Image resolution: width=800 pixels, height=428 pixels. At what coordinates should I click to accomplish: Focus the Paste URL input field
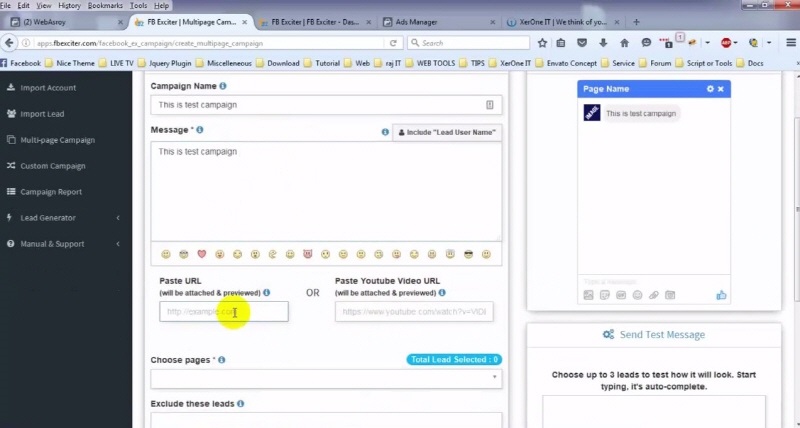pos(223,311)
